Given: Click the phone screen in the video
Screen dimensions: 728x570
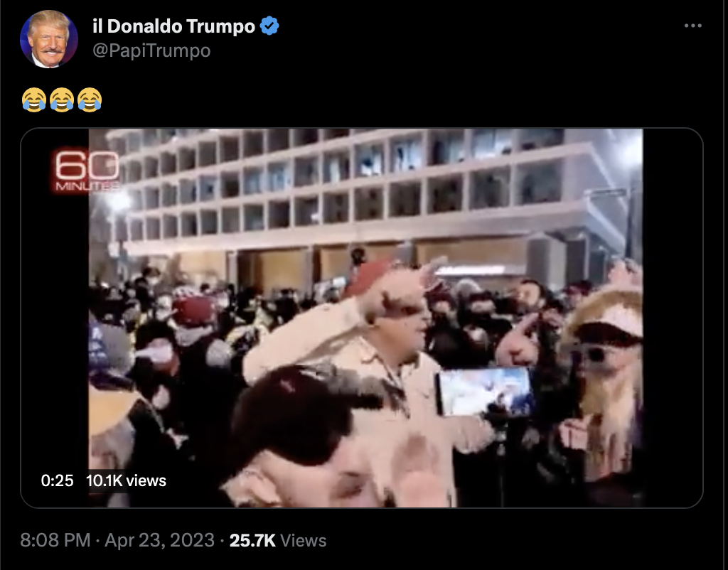Looking at the screenshot, I should [x=483, y=392].
